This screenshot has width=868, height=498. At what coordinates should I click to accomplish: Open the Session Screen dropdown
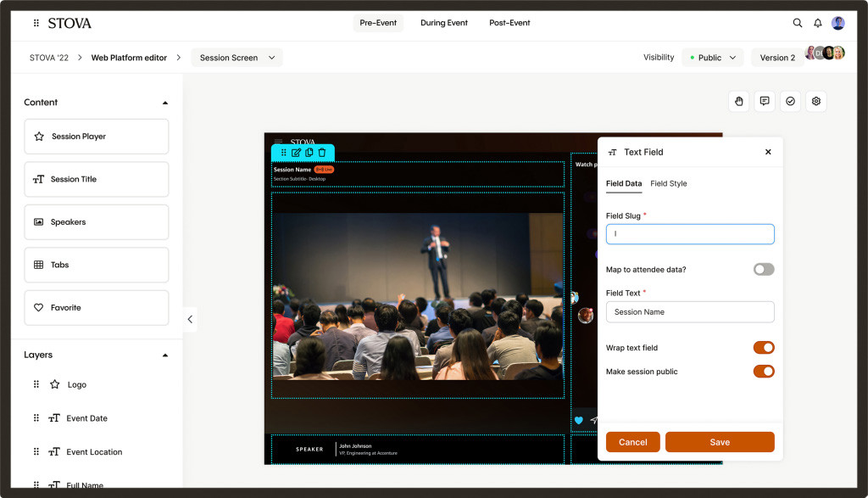click(237, 58)
